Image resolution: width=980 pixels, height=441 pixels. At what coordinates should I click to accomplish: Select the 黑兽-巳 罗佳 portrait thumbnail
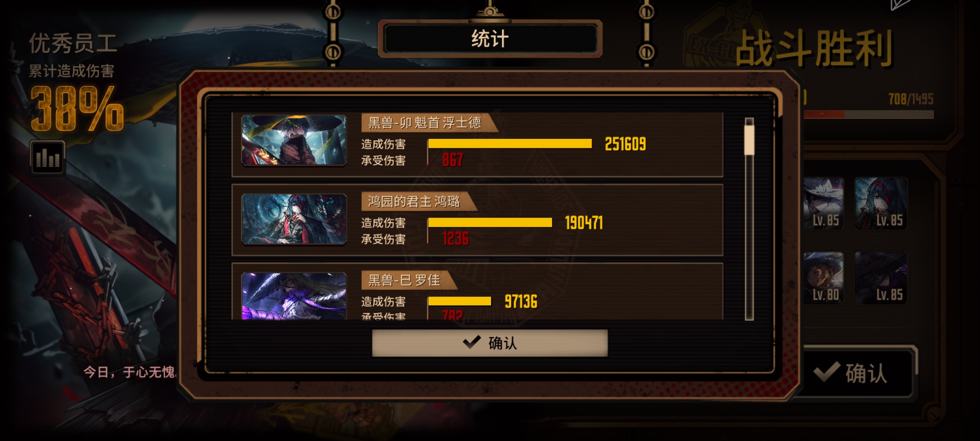click(x=294, y=296)
